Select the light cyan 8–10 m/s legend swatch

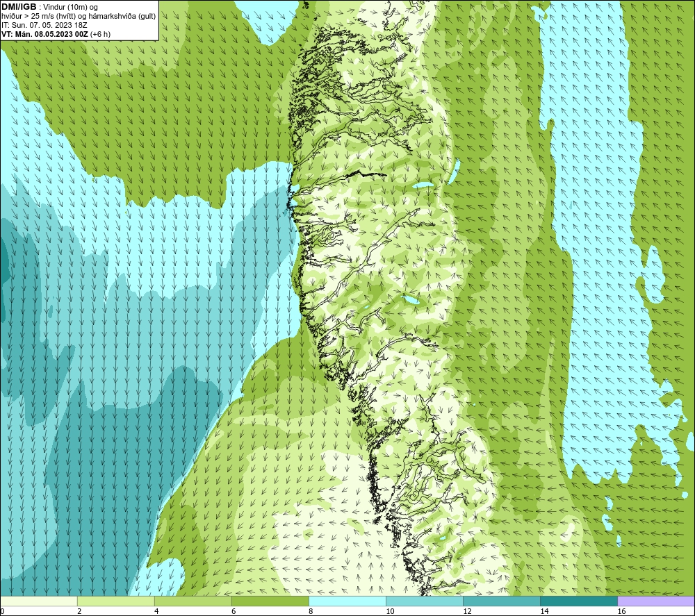click(x=347, y=601)
